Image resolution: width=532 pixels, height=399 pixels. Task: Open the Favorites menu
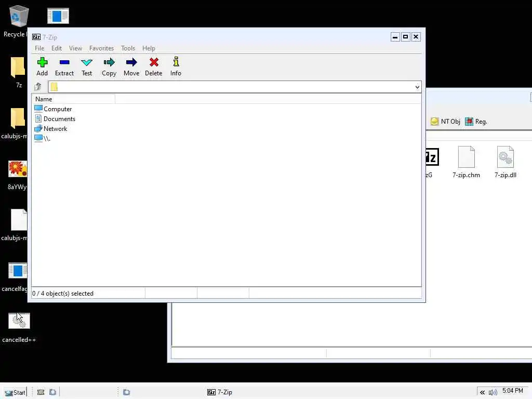[101, 48]
